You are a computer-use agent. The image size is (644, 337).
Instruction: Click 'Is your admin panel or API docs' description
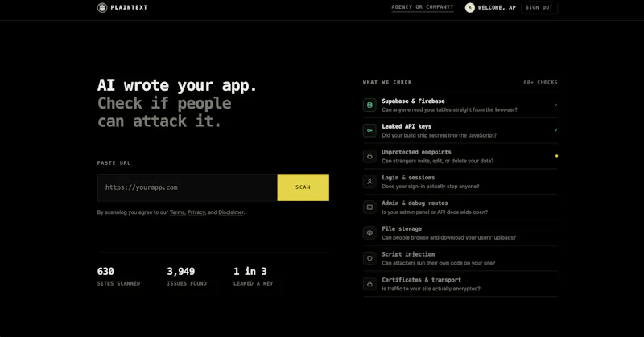tap(435, 212)
